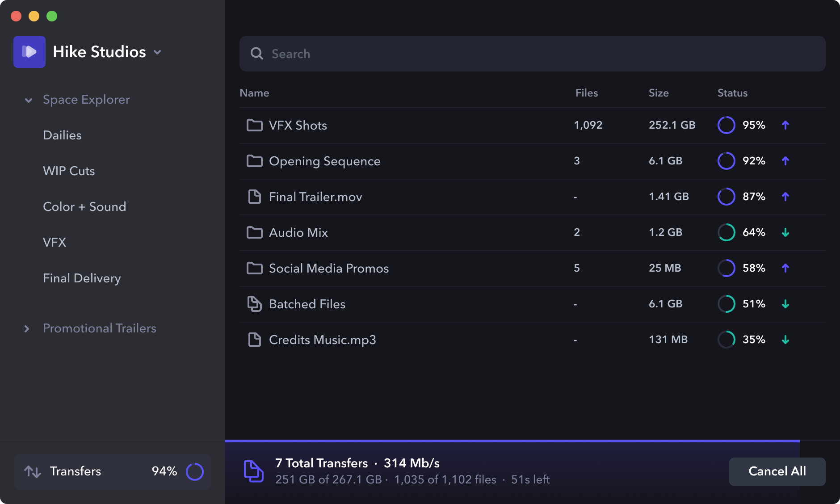Click the Hike Studios logo icon
Screen dimensions: 840x504
pos(29,52)
